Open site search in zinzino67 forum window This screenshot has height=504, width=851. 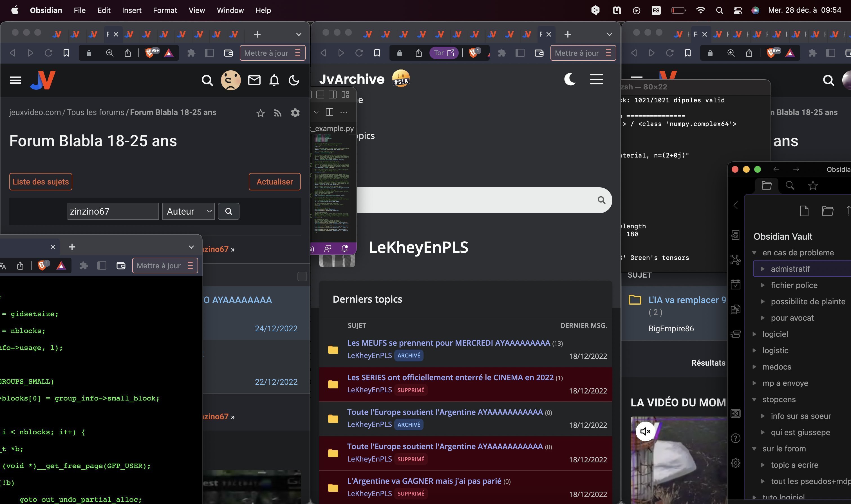coord(207,80)
